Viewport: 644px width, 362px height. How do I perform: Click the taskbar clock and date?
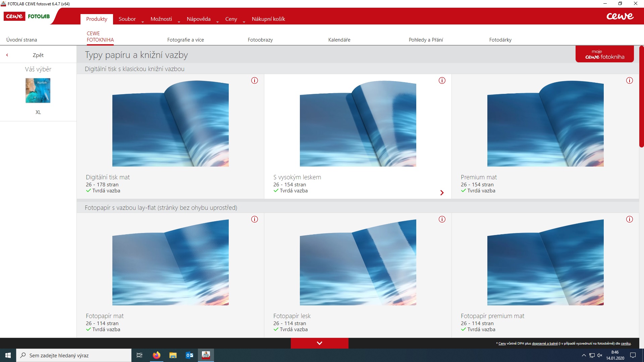[615, 355]
